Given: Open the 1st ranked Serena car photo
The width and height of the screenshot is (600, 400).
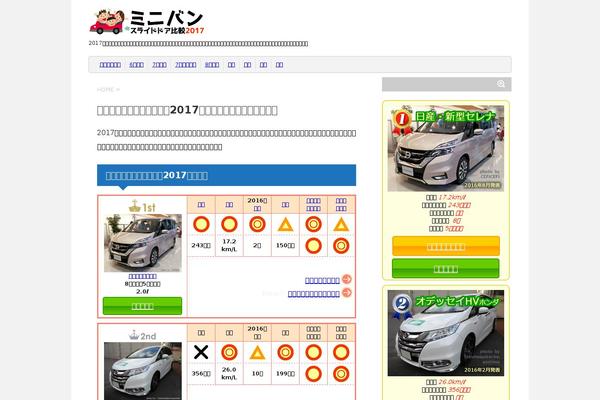Looking at the screenshot, I should (143, 243).
